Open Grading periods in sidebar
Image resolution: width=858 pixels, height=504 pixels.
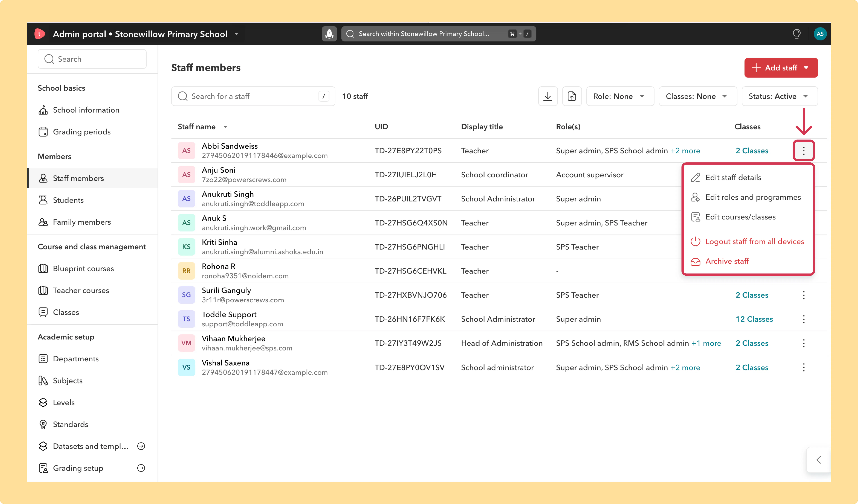tap(92, 132)
